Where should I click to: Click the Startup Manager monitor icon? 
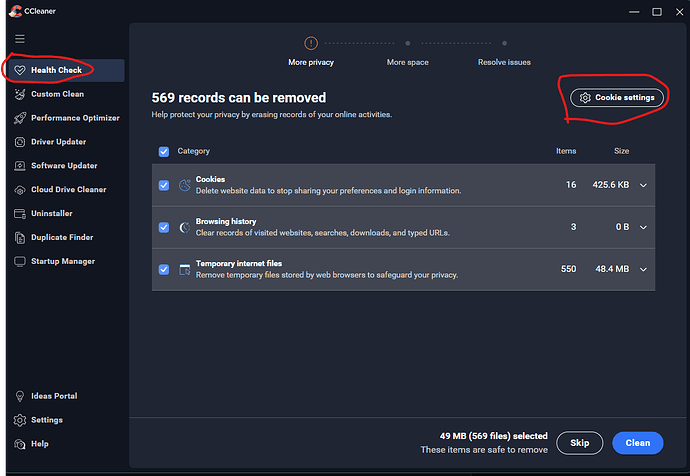pyautogui.click(x=20, y=262)
